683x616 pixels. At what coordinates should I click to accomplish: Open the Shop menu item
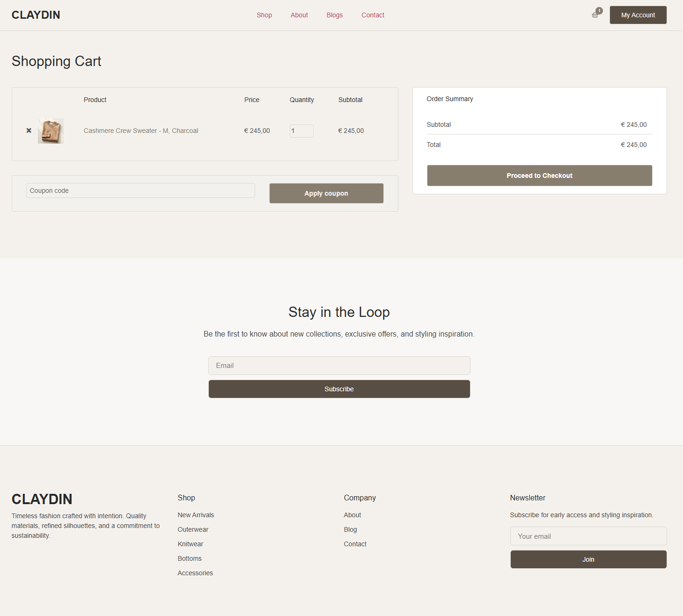tap(264, 15)
